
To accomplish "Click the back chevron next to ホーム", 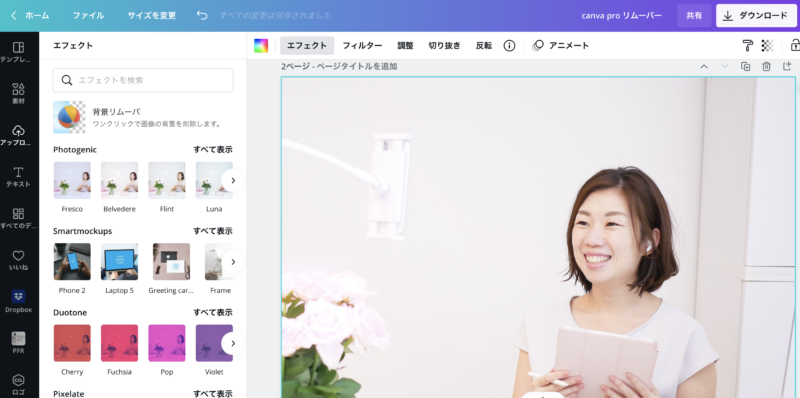I will 14,15.
